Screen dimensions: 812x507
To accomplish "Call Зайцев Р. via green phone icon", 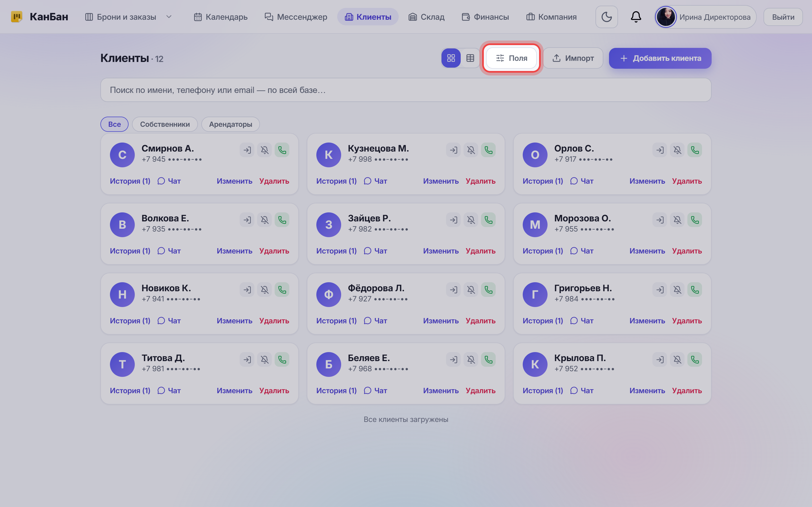I will [x=488, y=220].
